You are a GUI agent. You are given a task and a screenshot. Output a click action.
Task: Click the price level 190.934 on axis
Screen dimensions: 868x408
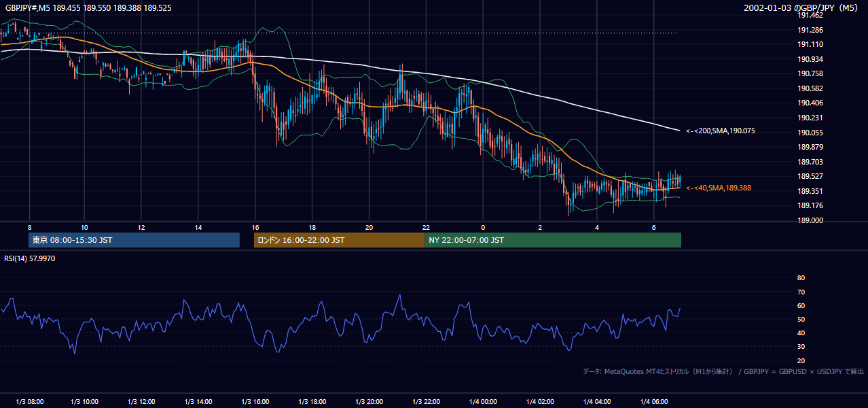(x=810, y=59)
